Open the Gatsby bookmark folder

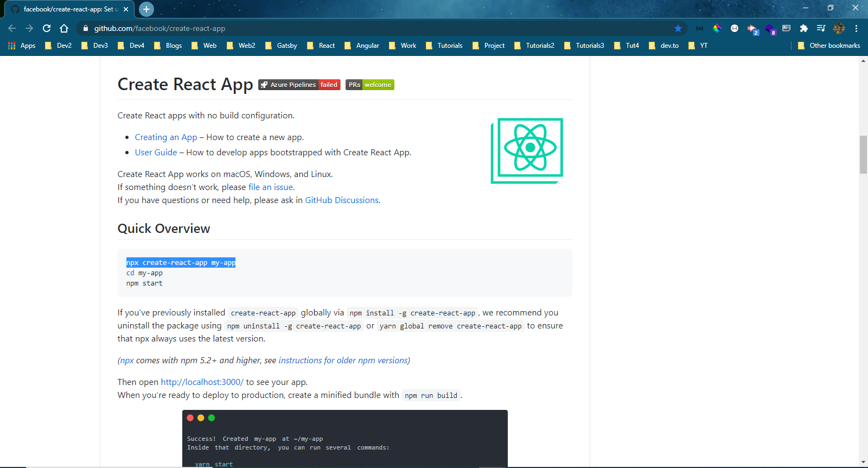(281, 46)
